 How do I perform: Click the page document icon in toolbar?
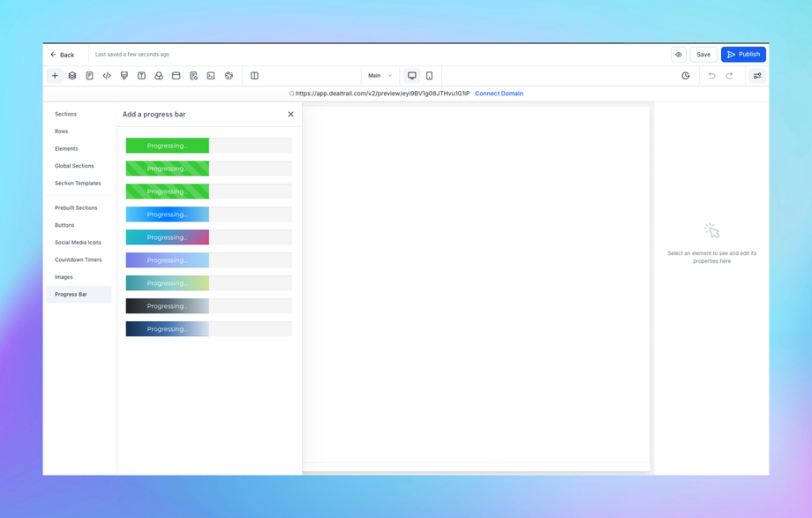[x=90, y=76]
